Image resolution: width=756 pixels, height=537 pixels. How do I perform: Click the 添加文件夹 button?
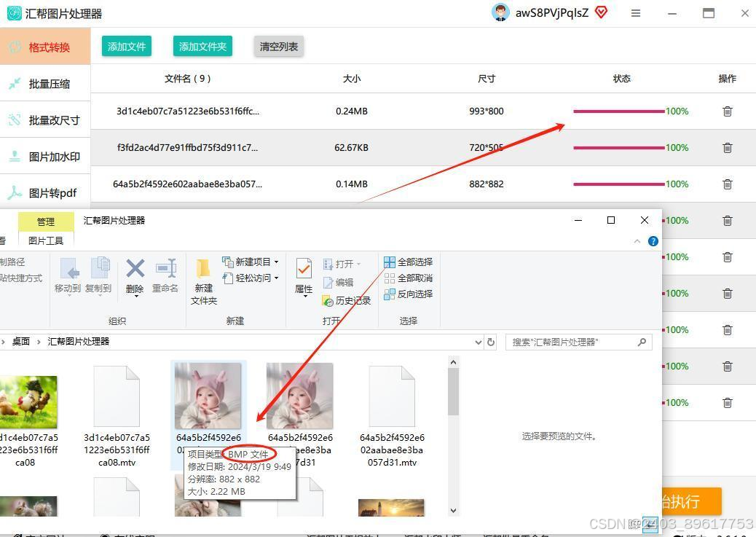202,47
